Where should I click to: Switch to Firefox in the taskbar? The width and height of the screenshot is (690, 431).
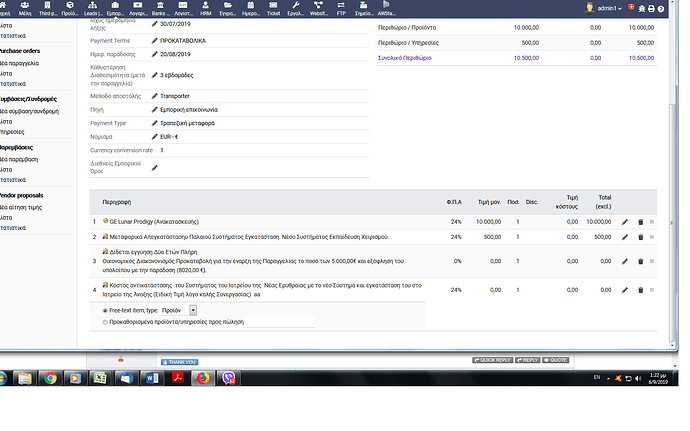tap(203, 378)
